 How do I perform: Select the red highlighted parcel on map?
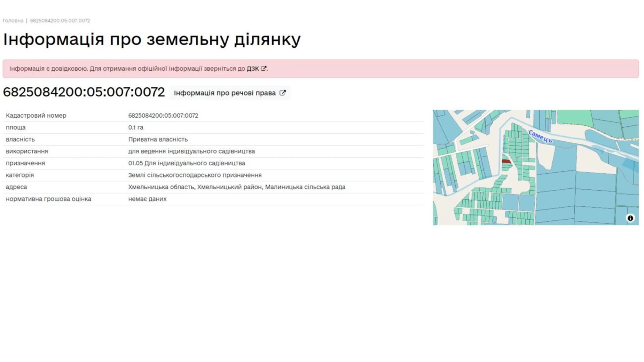tap(506, 161)
